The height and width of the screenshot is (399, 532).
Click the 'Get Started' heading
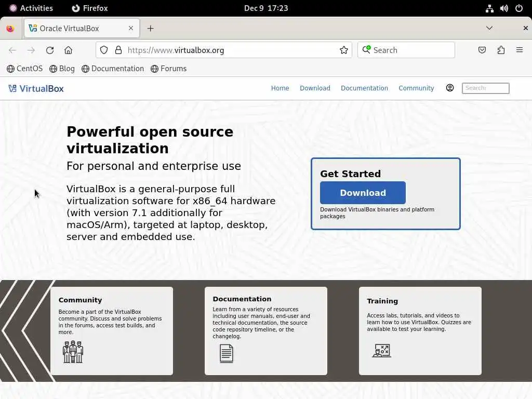[x=351, y=174]
